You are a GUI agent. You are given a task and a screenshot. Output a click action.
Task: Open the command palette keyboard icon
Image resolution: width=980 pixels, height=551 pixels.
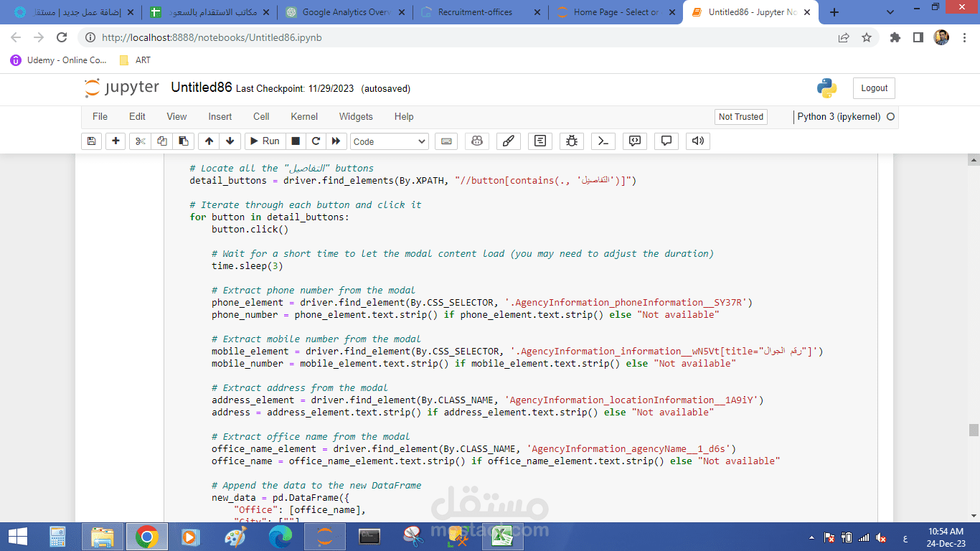point(446,141)
